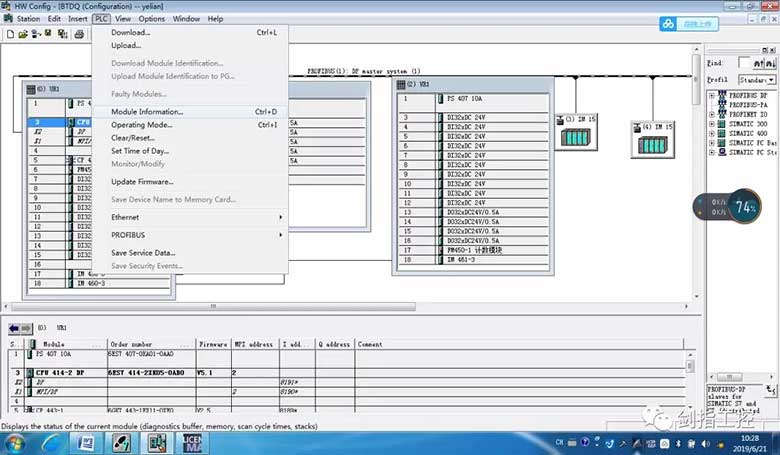Click the Print toolbar icon
The height and width of the screenshot is (455, 780).
tap(79, 34)
